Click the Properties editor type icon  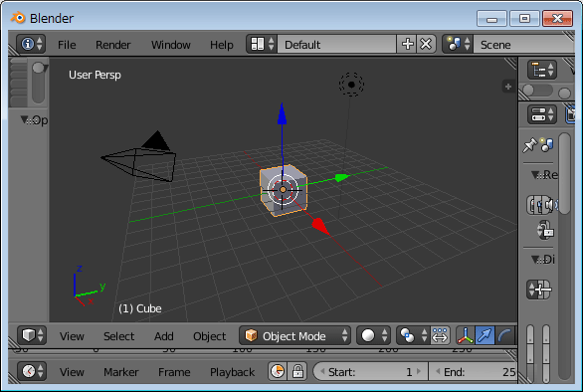[x=542, y=114]
